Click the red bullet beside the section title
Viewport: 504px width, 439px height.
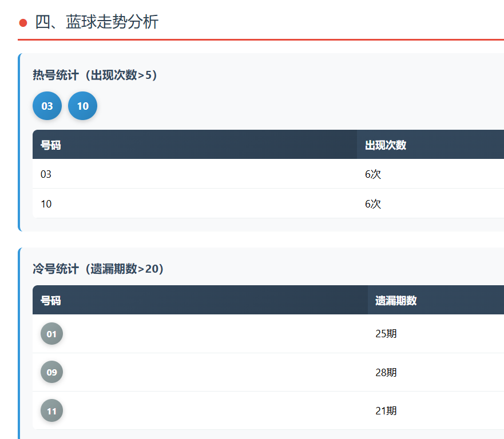pyautogui.click(x=23, y=23)
